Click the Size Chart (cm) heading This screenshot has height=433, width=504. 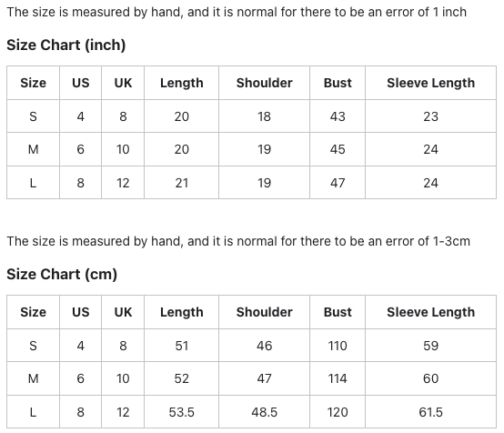click(x=62, y=274)
